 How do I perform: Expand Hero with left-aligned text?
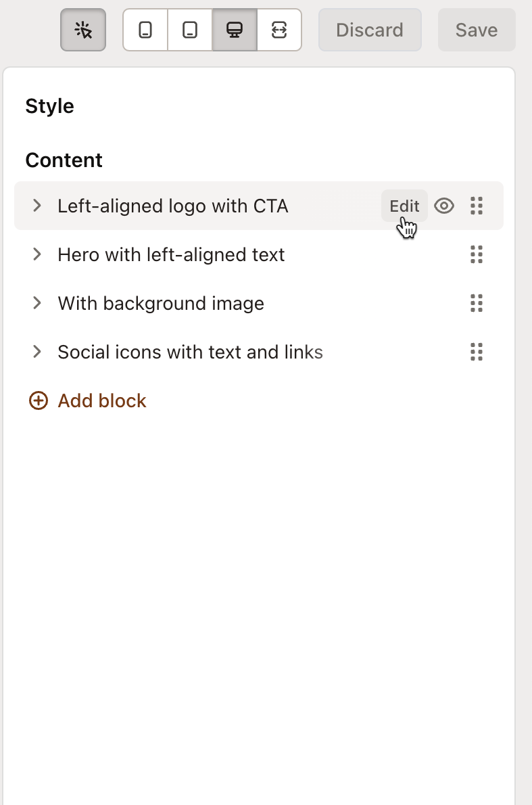click(37, 254)
